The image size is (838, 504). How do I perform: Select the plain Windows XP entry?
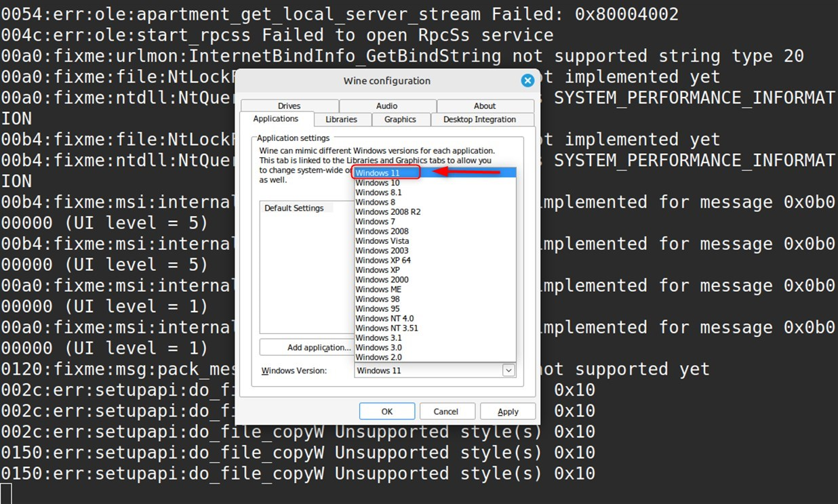point(435,270)
